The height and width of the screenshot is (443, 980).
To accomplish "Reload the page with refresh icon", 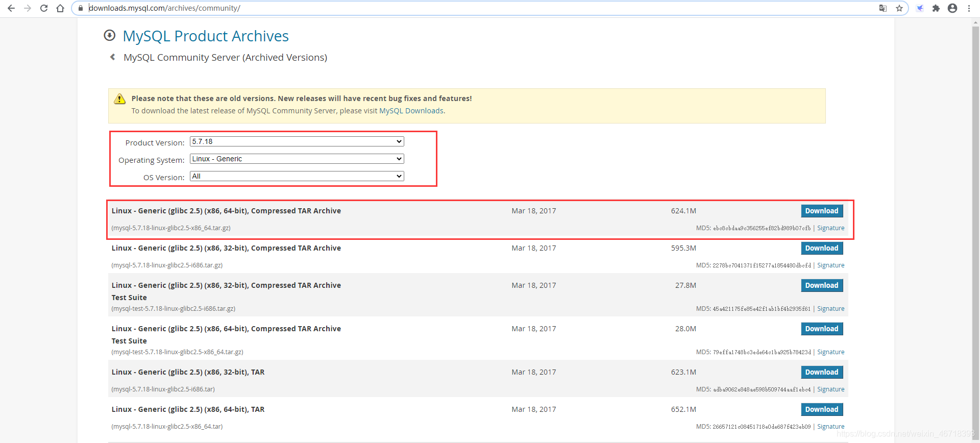I will click(44, 8).
